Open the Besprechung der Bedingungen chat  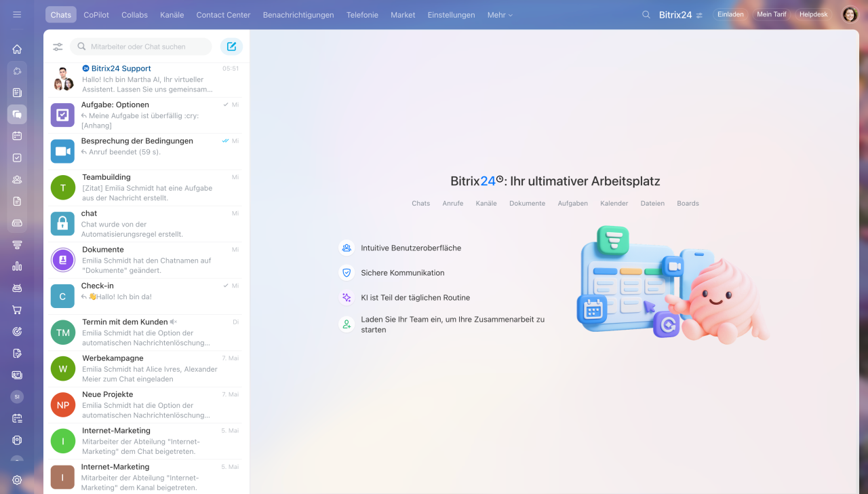[x=146, y=151]
